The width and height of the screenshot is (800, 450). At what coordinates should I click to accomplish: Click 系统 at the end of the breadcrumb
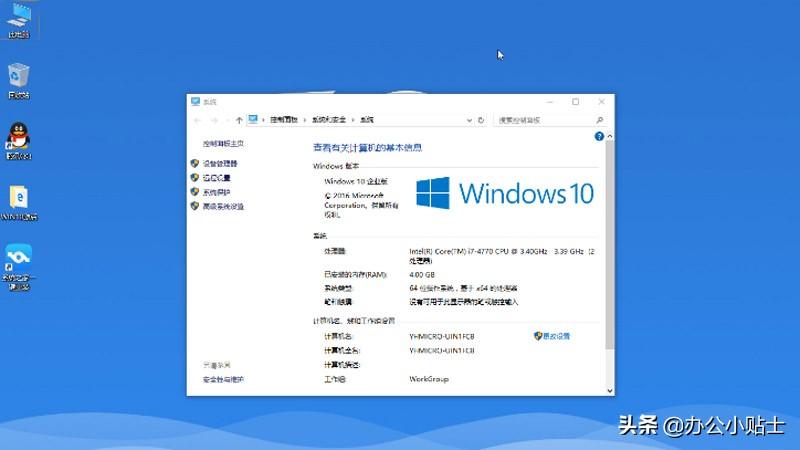367,120
